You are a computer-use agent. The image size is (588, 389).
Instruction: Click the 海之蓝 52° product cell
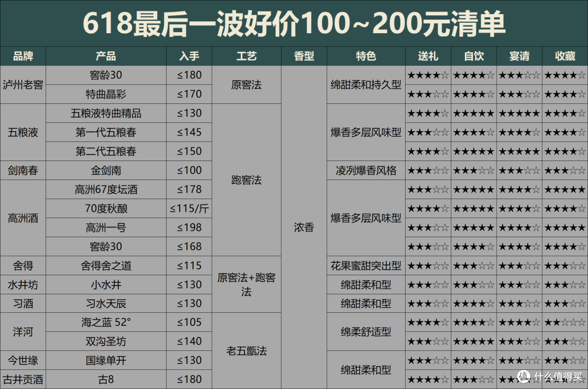(x=106, y=322)
